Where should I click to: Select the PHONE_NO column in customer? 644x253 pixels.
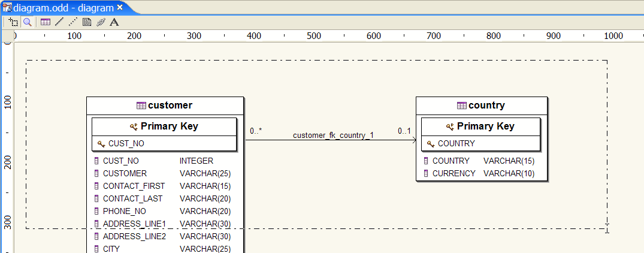(124, 211)
